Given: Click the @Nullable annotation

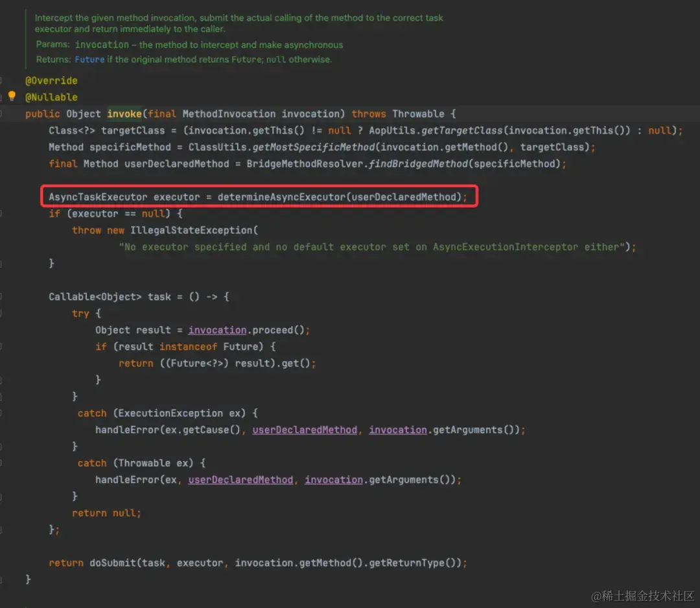Looking at the screenshot, I should point(51,97).
